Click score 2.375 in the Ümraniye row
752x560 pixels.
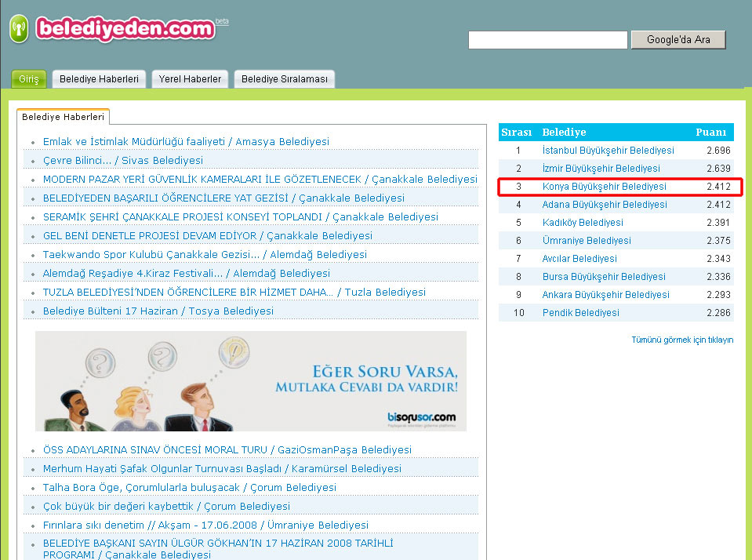pos(718,241)
